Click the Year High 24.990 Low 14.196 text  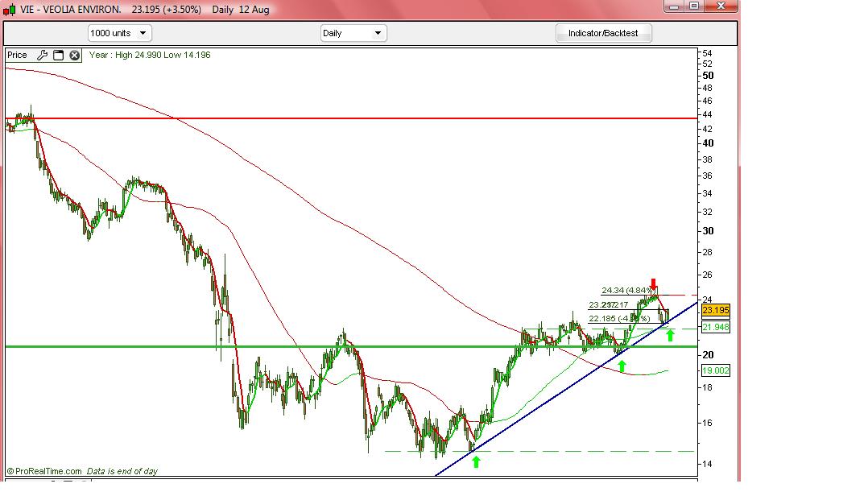[150, 55]
